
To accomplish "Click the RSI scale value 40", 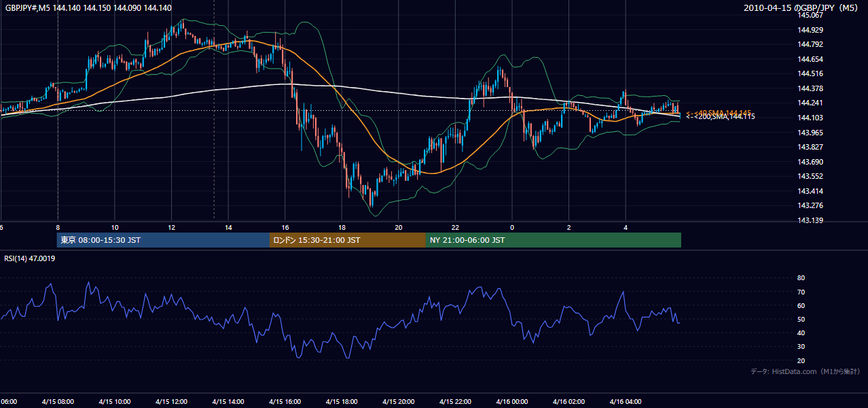I will (x=801, y=333).
